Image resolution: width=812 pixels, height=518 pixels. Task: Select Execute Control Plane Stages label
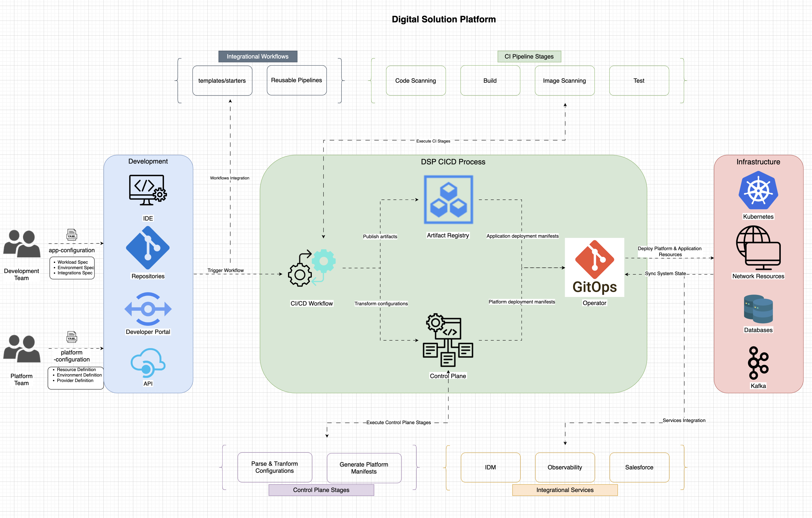coord(398,423)
